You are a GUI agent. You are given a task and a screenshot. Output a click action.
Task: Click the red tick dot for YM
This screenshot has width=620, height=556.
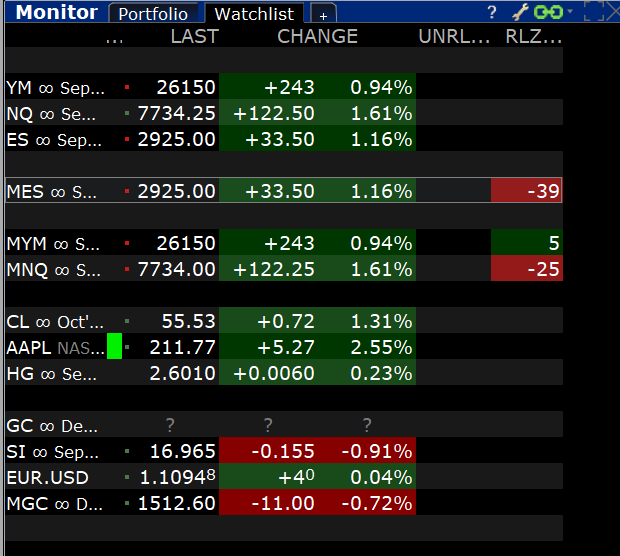point(127,87)
